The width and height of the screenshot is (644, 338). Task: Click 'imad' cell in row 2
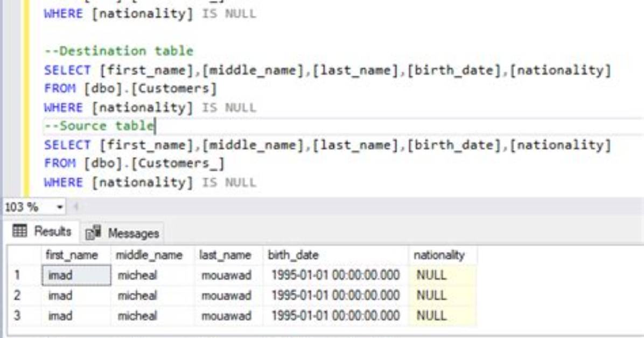(x=76, y=295)
